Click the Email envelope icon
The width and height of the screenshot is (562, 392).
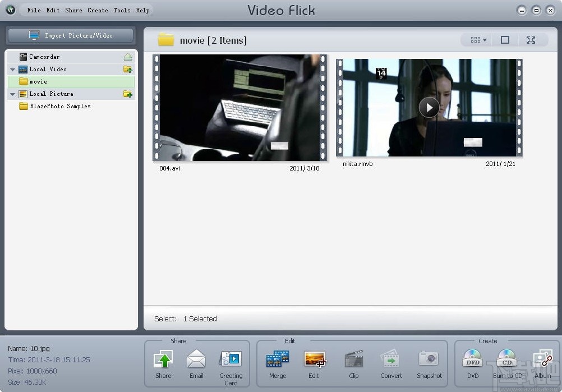196,359
